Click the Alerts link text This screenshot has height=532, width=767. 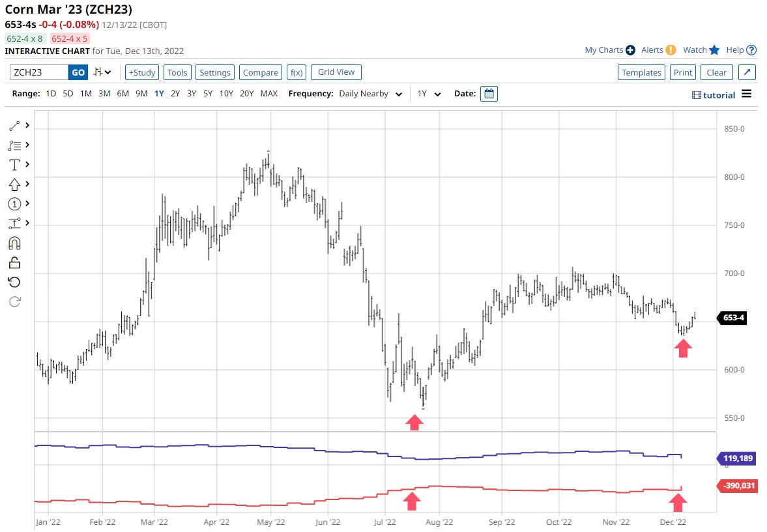652,50
